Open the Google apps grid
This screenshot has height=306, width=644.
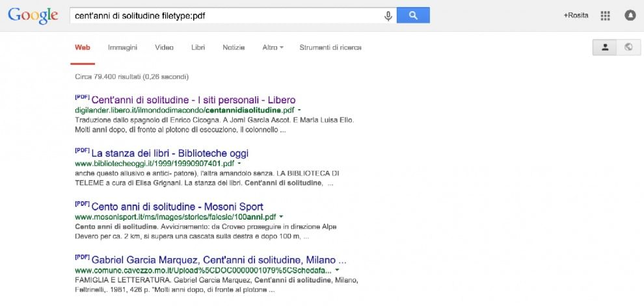tap(605, 16)
